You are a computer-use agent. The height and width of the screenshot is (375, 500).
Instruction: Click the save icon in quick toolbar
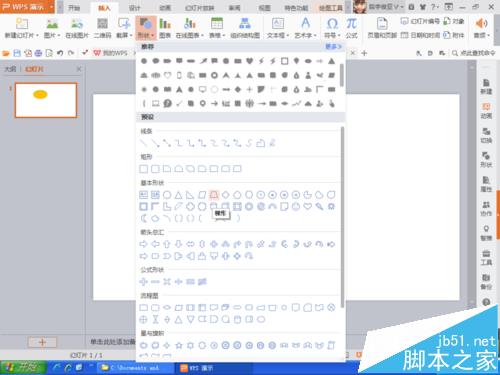coord(17,53)
